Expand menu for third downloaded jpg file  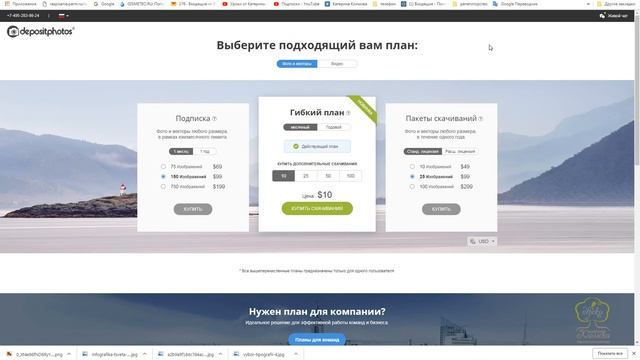point(220,354)
